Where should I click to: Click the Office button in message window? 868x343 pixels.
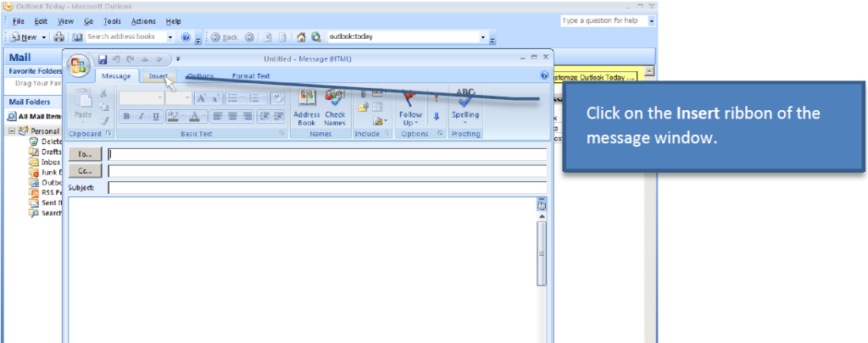click(x=78, y=64)
